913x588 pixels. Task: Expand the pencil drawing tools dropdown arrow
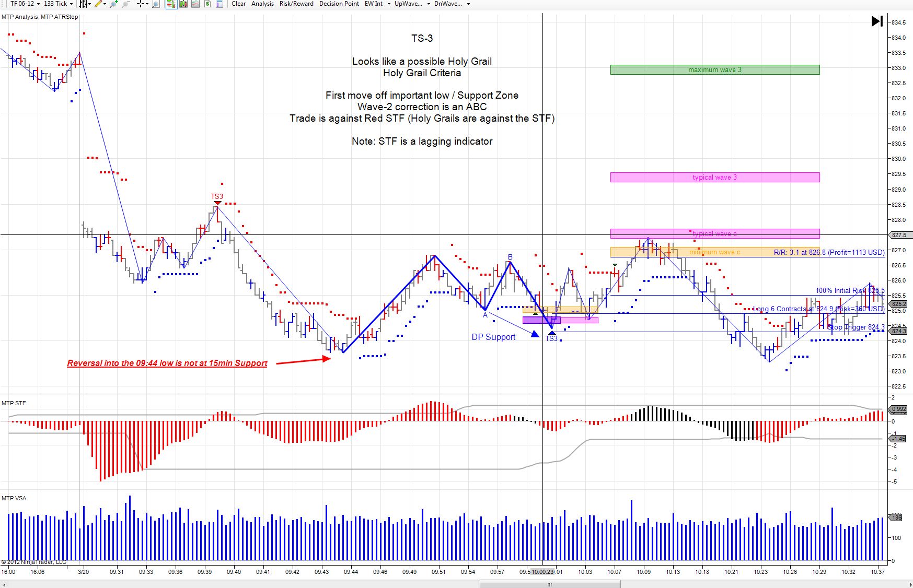(105, 4)
